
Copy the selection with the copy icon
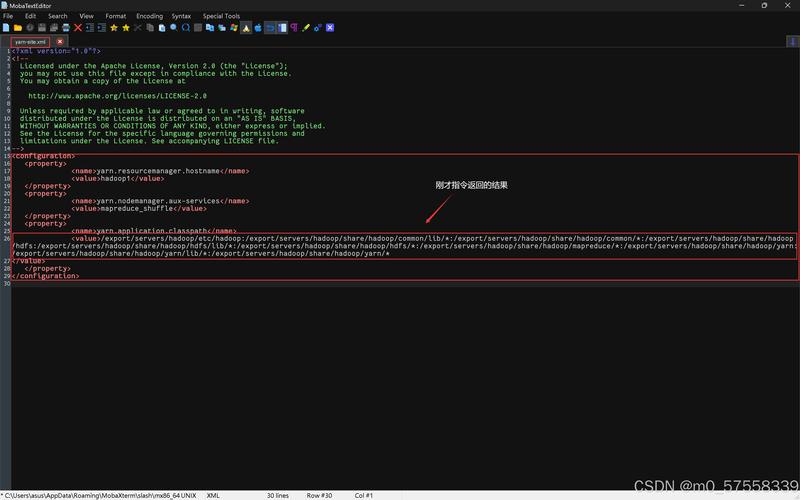click(150, 28)
